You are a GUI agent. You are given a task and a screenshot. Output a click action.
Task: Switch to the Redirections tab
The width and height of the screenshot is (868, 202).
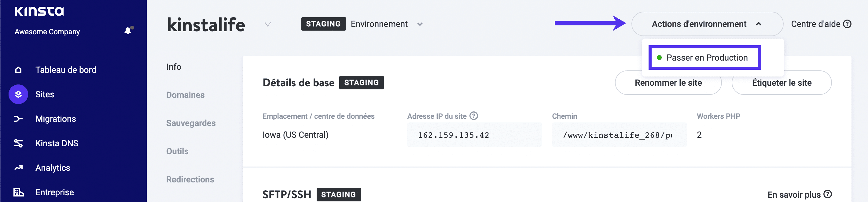[x=190, y=179]
